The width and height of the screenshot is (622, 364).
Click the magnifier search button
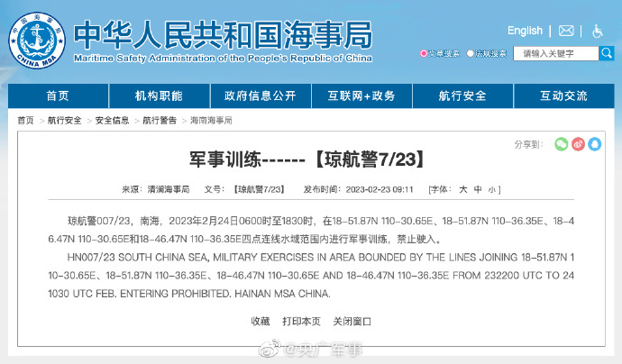pos(606,53)
